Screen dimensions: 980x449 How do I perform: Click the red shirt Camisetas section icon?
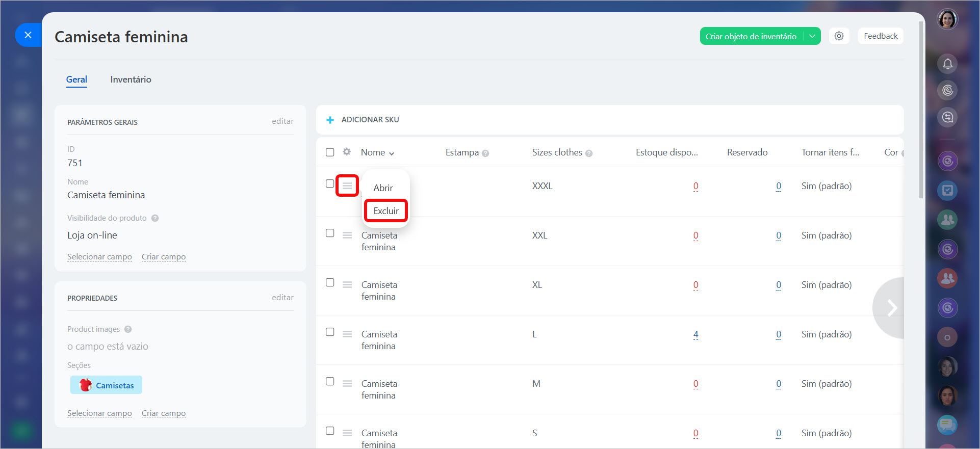point(86,385)
